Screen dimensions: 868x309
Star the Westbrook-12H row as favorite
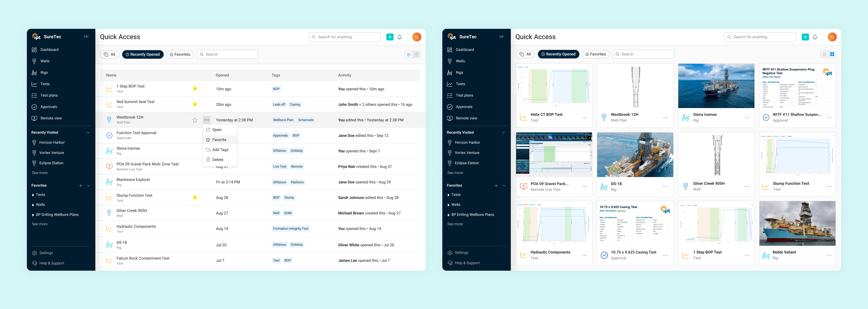(195, 120)
